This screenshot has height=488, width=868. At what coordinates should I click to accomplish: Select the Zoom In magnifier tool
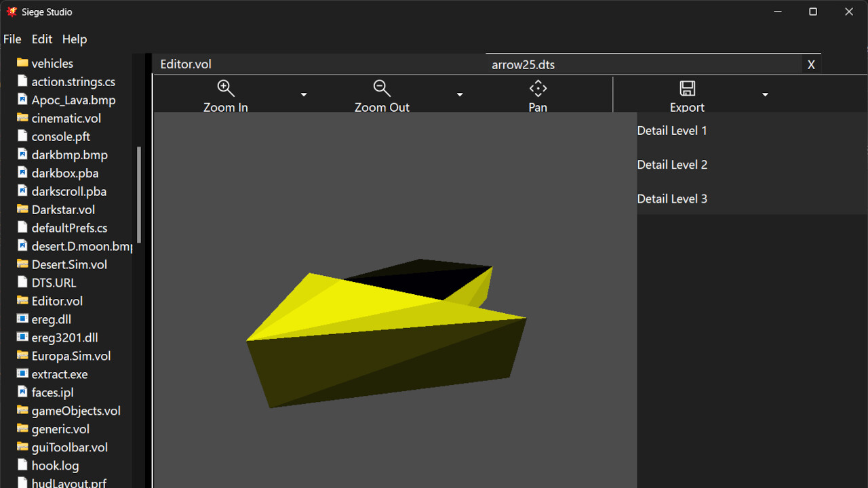click(x=226, y=88)
